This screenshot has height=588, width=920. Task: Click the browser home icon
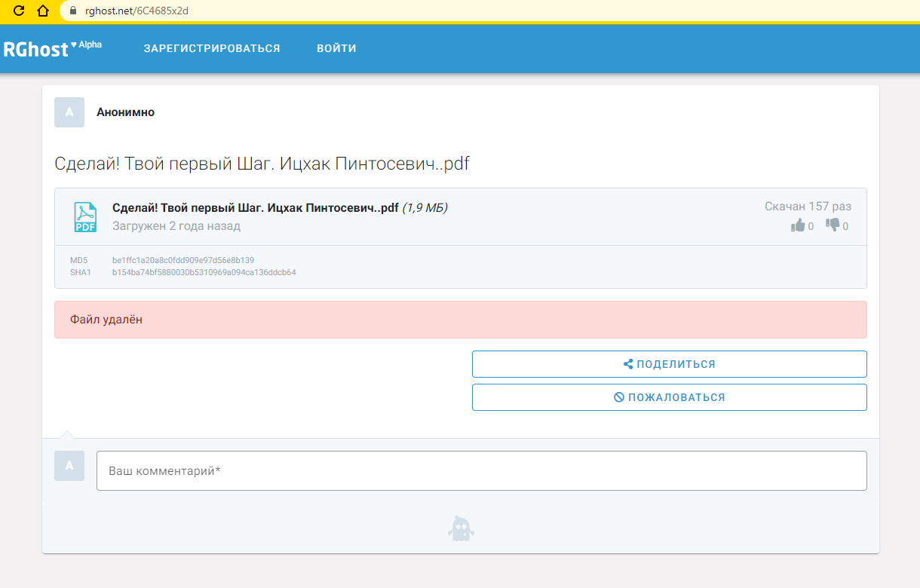tap(43, 11)
